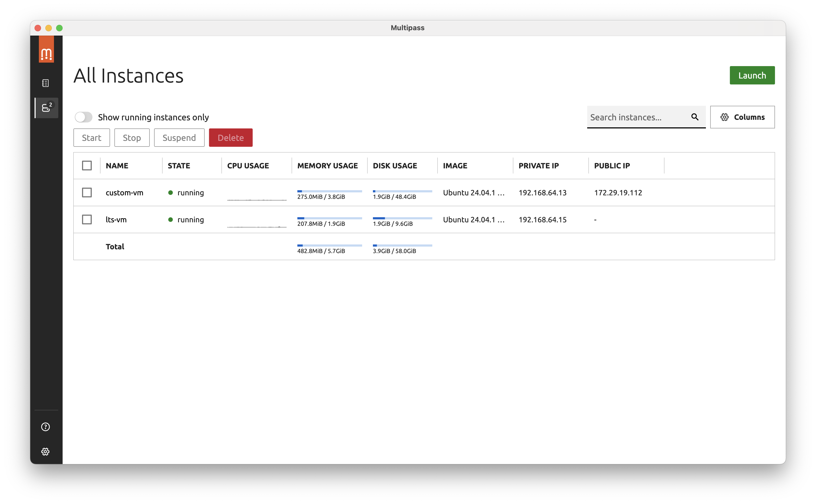Click the custom-vm memory usage bar
Screen dimensions: 816x504
tap(329, 191)
